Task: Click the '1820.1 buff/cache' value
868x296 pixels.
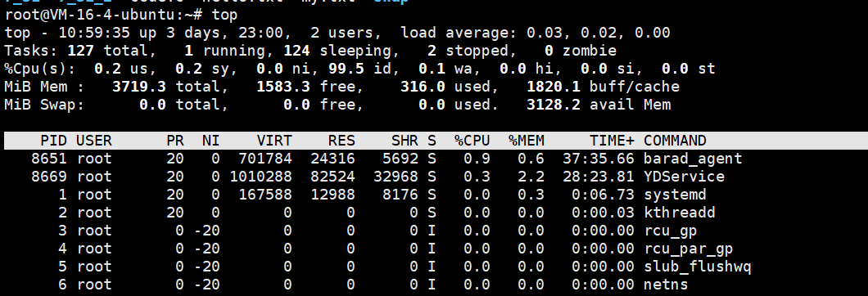Action: 603,87
